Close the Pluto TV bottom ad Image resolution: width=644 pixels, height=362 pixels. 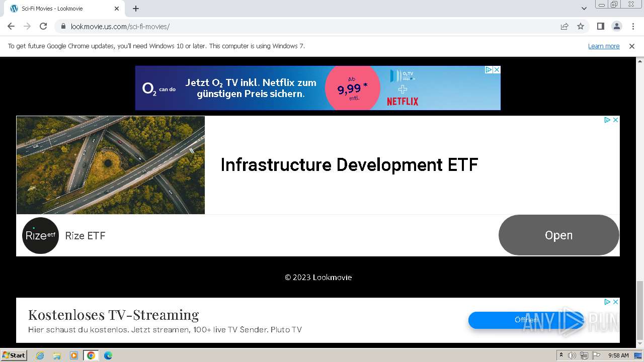click(x=615, y=302)
